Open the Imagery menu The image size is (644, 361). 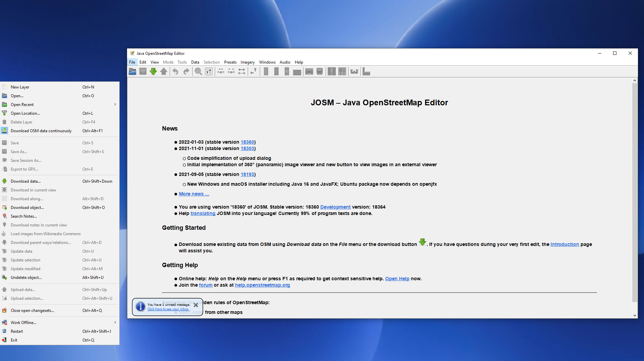tap(248, 62)
